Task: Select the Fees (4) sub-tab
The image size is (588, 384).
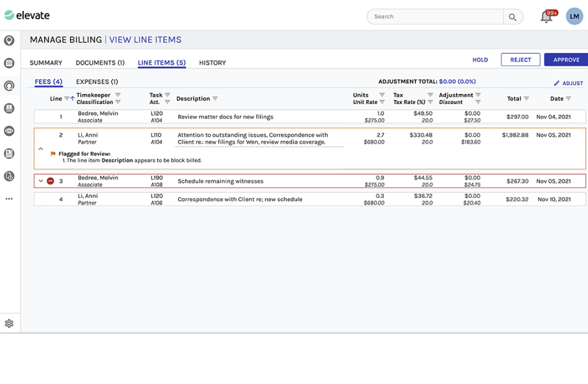Action: (x=48, y=82)
